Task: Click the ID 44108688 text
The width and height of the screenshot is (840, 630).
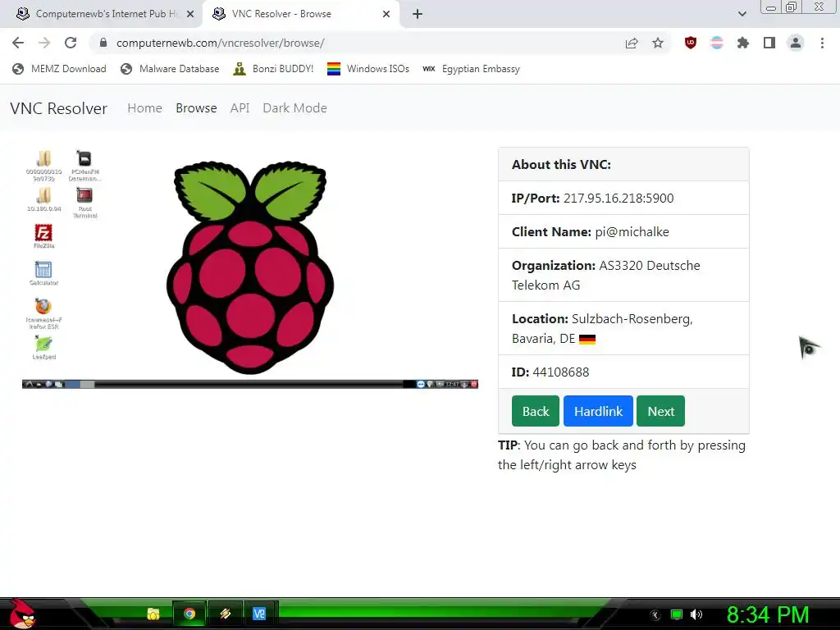Action: coord(550,372)
